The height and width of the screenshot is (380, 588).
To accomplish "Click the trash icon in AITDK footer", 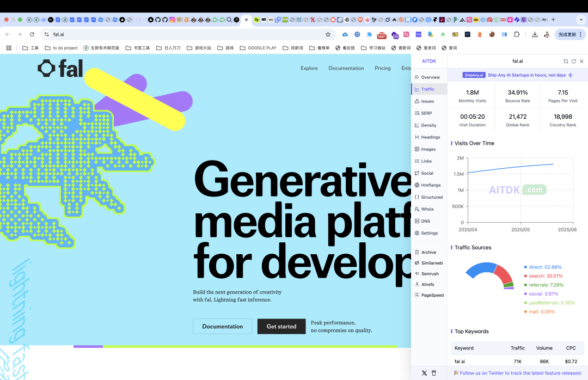I will (x=434, y=373).
